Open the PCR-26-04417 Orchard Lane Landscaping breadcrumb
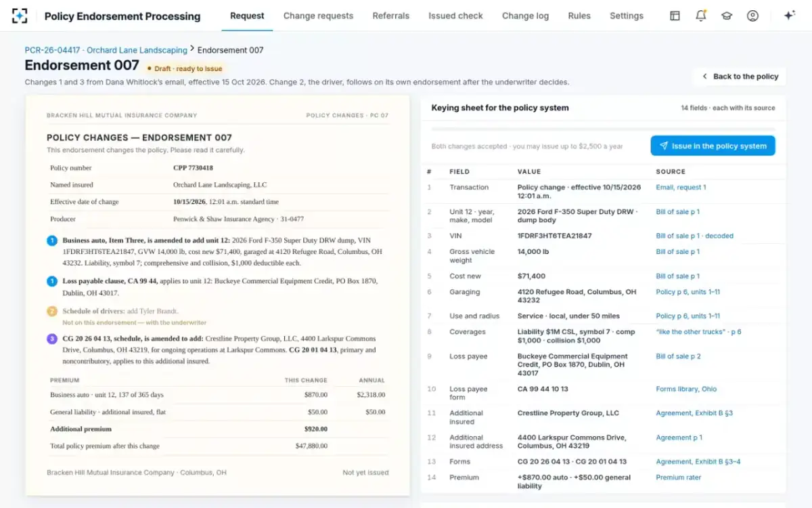 click(106, 50)
